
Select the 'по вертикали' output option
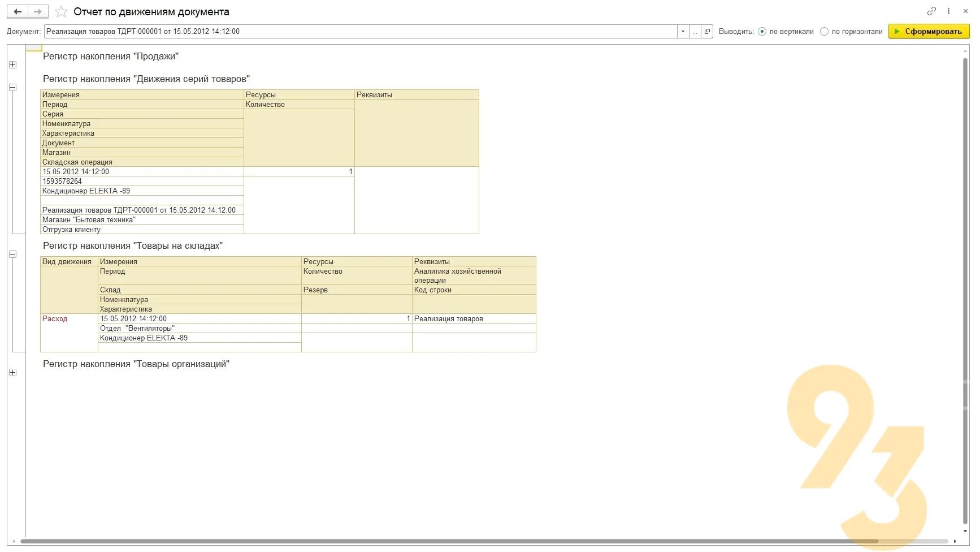(786, 32)
